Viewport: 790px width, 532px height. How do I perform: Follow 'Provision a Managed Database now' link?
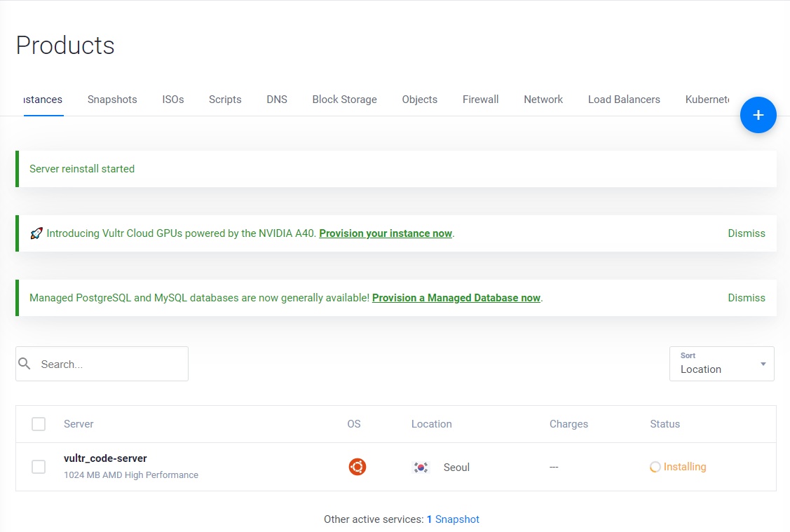[456, 298]
